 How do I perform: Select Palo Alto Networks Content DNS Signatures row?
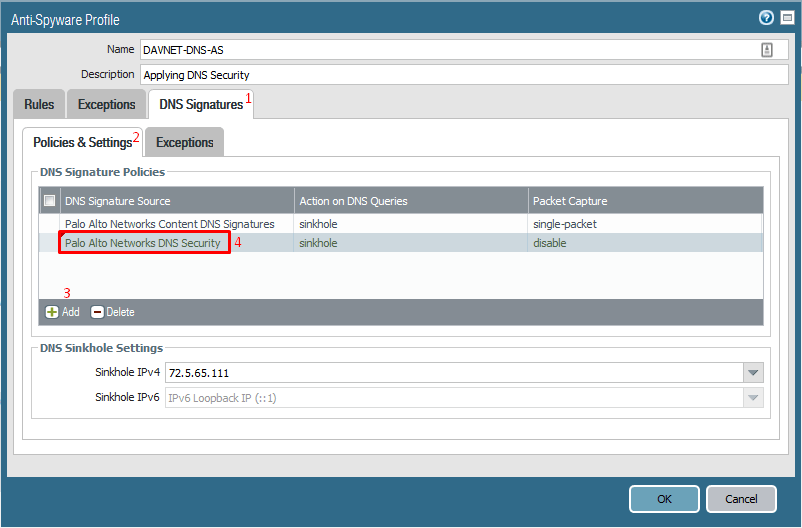[x=169, y=224]
